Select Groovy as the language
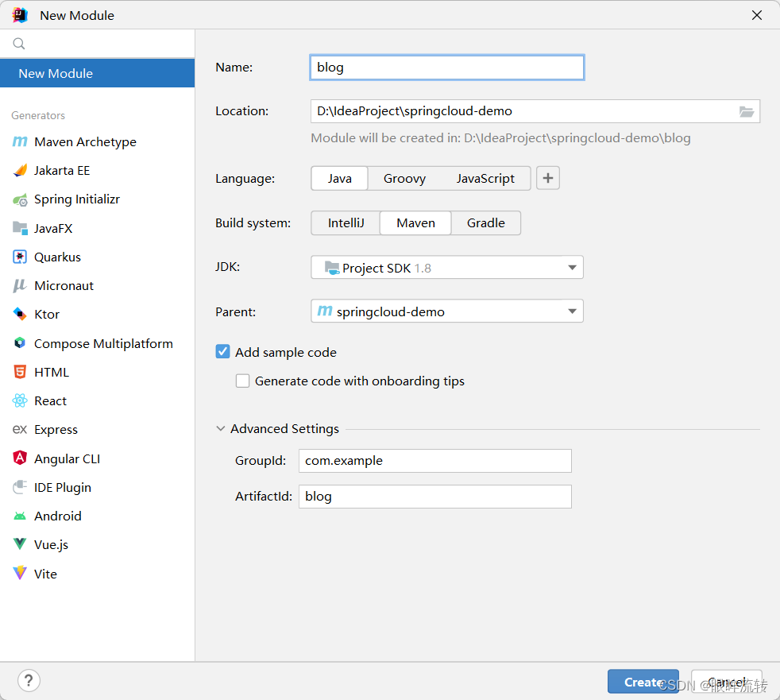Image resolution: width=780 pixels, height=700 pixels. [404, 179]
